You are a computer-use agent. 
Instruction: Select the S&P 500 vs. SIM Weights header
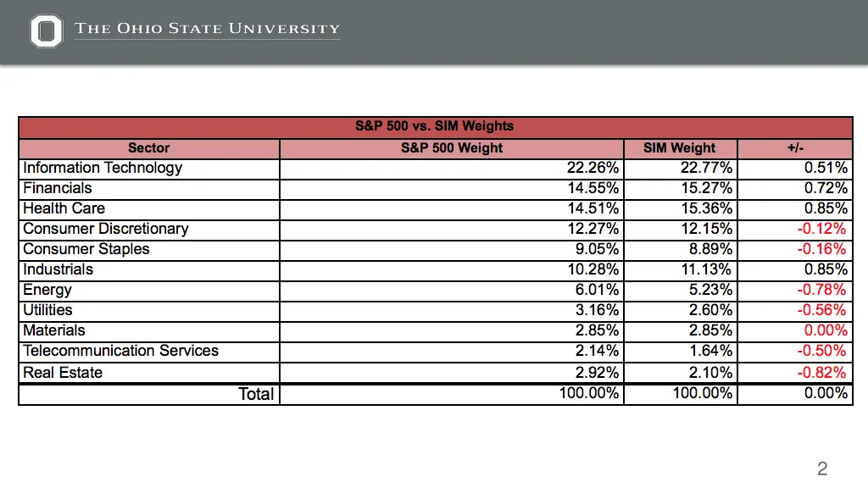pyautogui.click(x=435, y=126)
